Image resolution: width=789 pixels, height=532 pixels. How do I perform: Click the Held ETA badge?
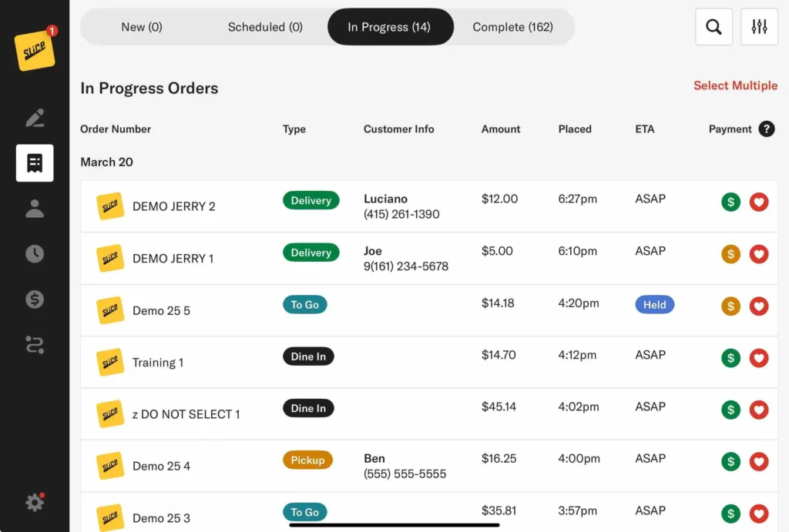pos(654,305)
